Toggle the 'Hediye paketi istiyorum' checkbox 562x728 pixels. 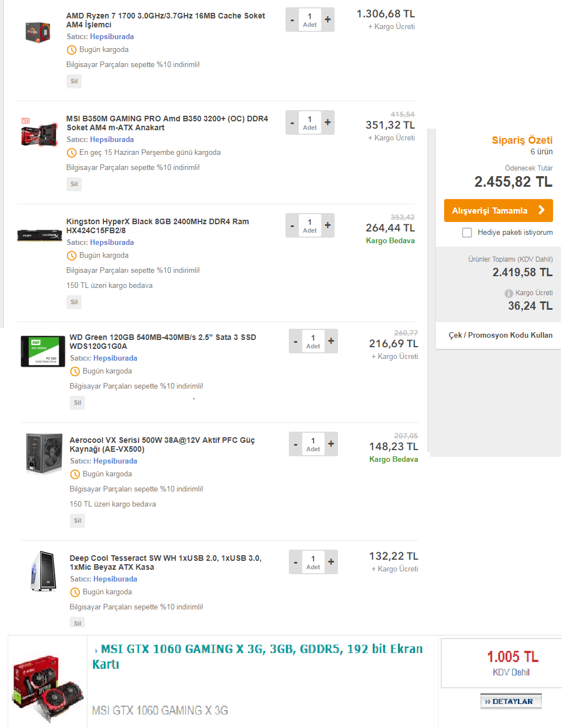tap(467, 233)
